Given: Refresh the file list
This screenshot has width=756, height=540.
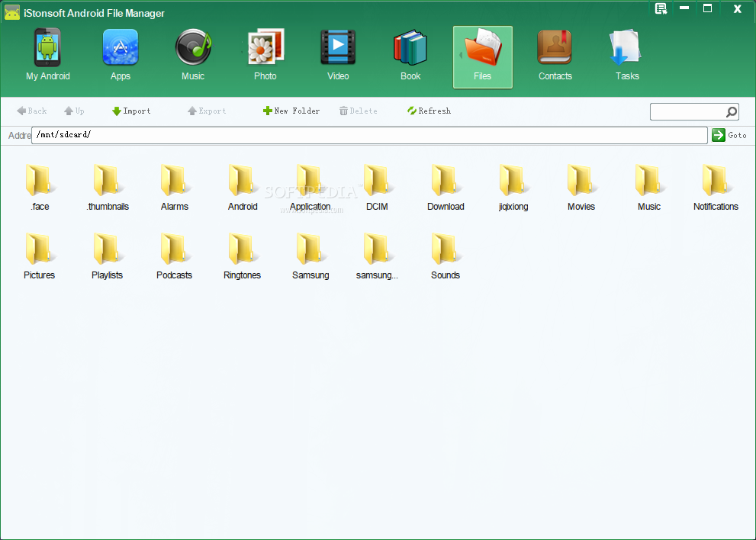Looking at the screenshot, I should pos(429,111).
